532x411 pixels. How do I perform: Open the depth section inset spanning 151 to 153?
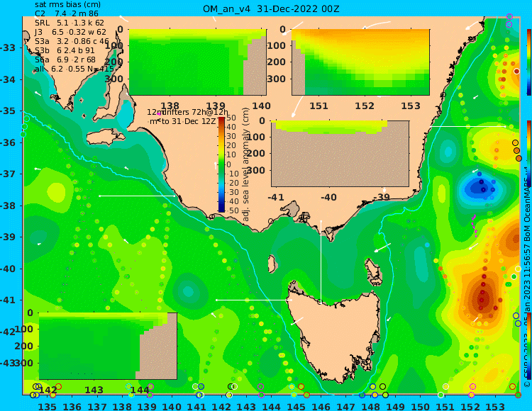(360, 62)
